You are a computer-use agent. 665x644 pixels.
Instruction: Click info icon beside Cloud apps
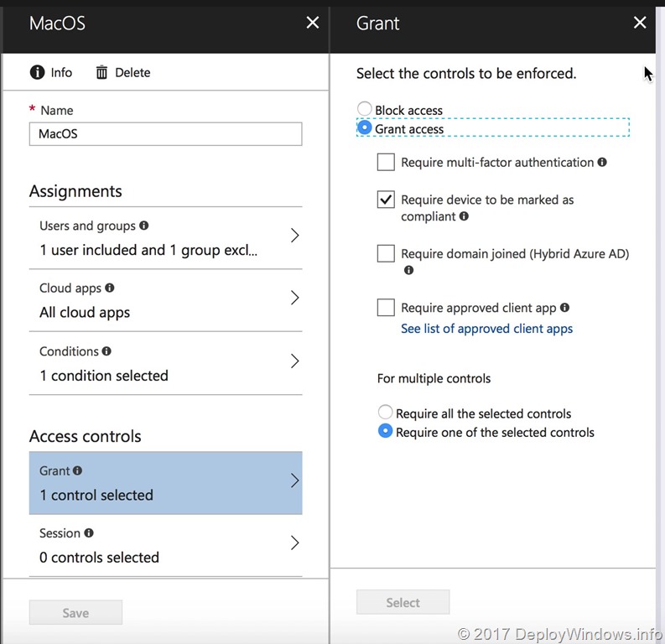[x=109, y=288]
